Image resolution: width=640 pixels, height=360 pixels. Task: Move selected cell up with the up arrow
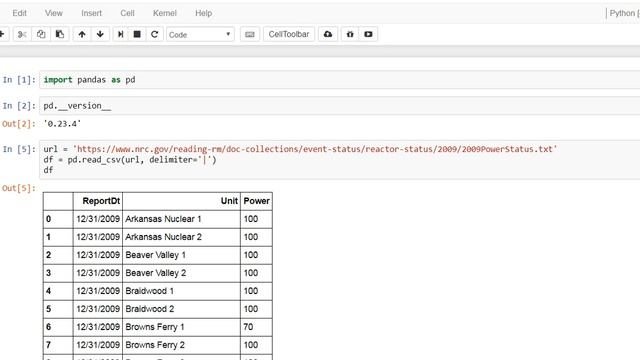[x=82, y=34]
